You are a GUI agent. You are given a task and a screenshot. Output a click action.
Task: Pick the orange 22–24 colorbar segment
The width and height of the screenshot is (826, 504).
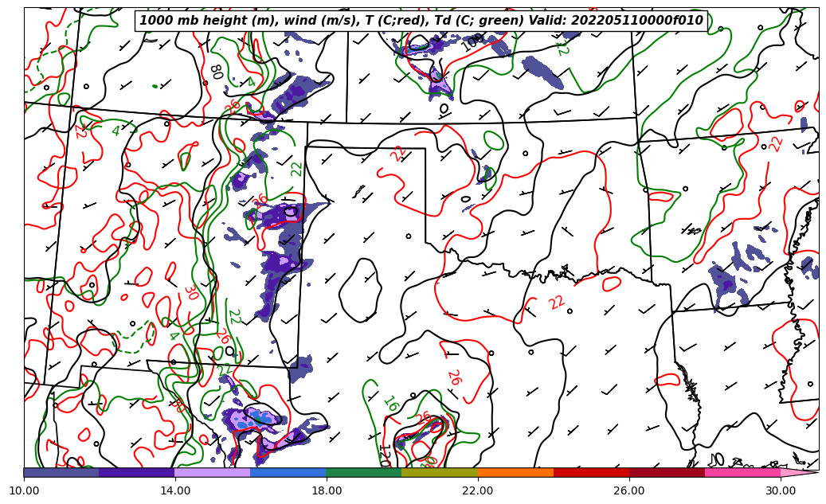click(515, 472)
